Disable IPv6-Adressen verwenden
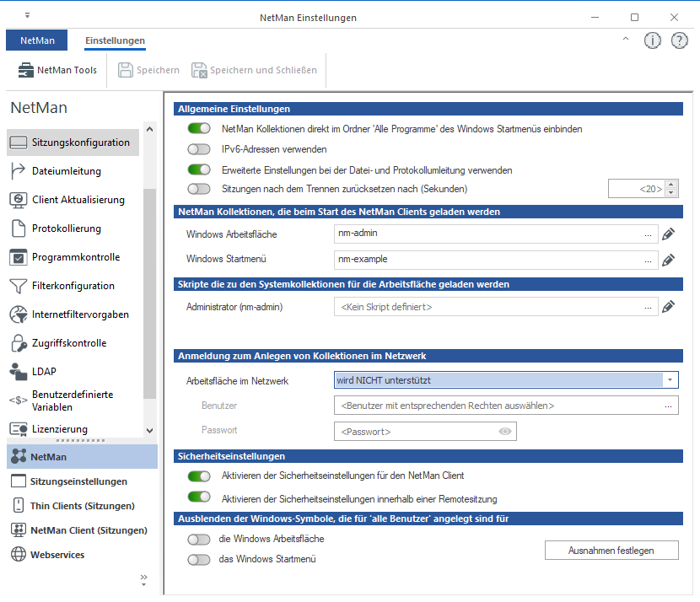 tap(199, 148)
